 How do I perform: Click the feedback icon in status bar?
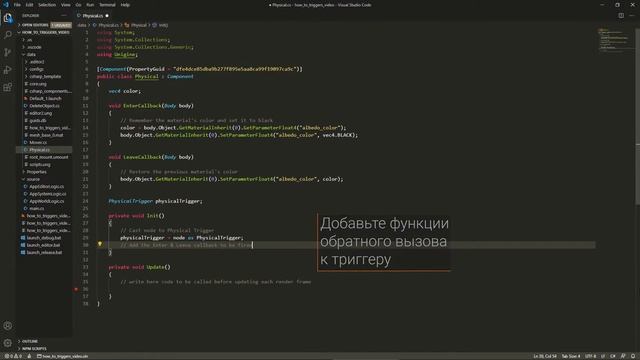click(623, 356)
